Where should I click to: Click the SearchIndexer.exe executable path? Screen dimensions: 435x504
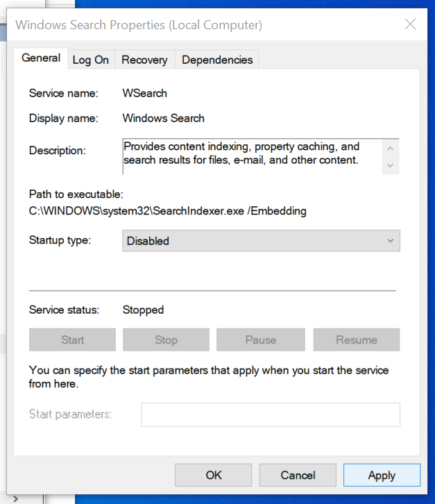click(167, 211)
